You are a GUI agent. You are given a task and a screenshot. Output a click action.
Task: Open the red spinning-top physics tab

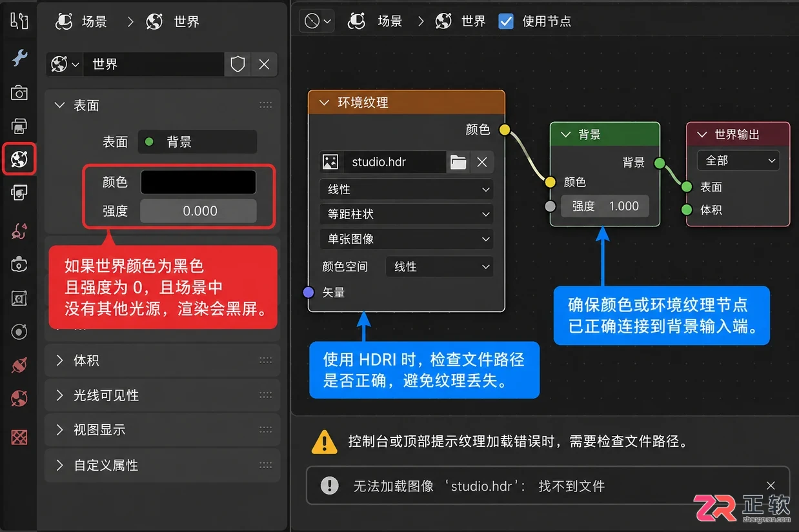19,365
